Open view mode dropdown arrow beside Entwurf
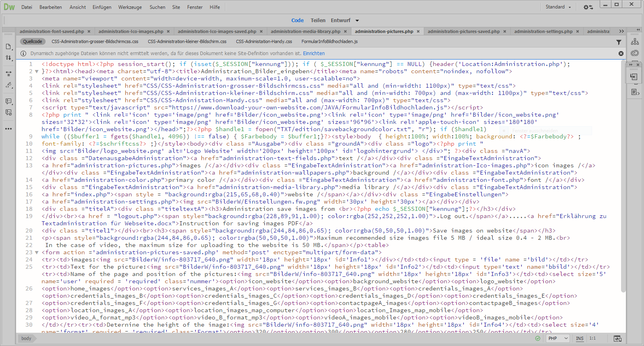This screenshot has width=644, height=346. coord(357,21)
